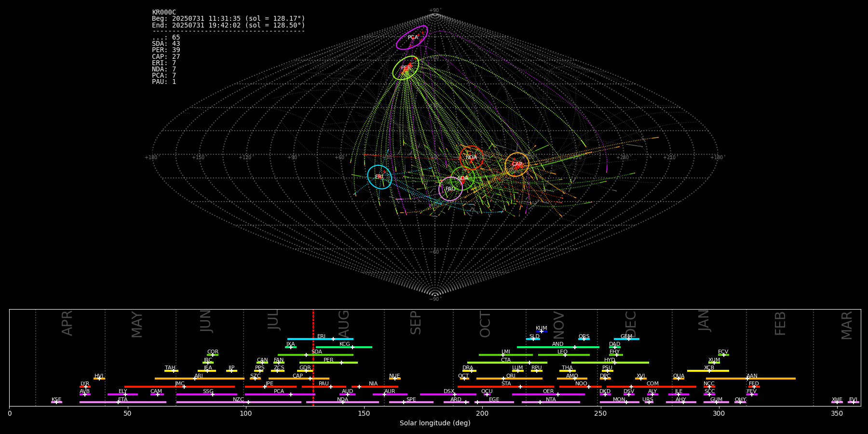This screenshot has height=434, width=868.
Task: Click the JPE shower bar in timeline
Action: 271,387
